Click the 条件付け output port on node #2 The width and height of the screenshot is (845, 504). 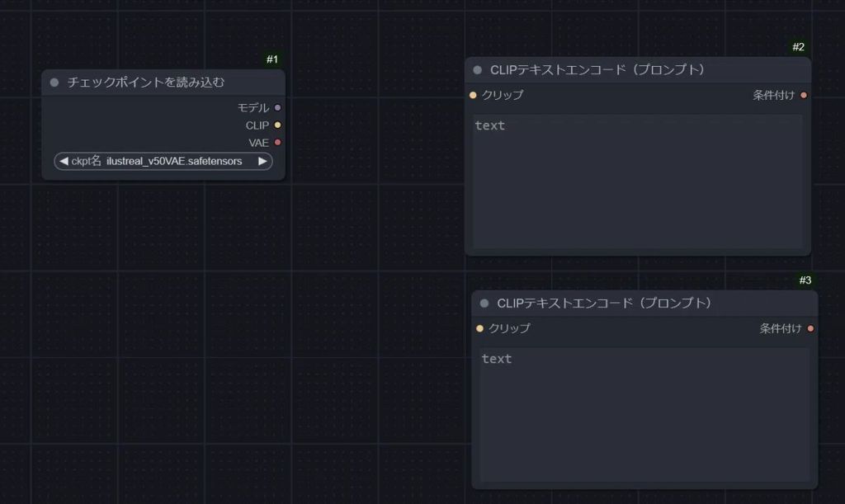pos(804,95)
